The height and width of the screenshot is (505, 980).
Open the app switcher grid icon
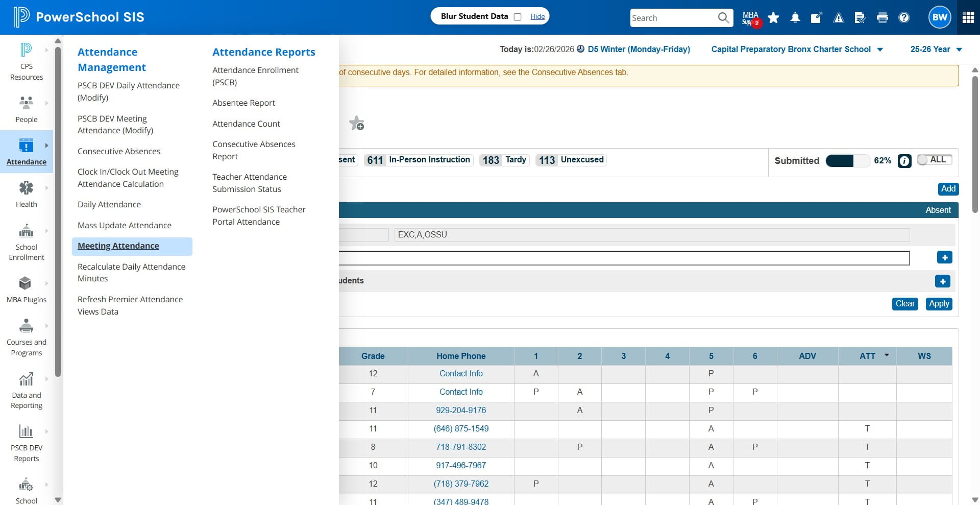(x=968, y=17)
